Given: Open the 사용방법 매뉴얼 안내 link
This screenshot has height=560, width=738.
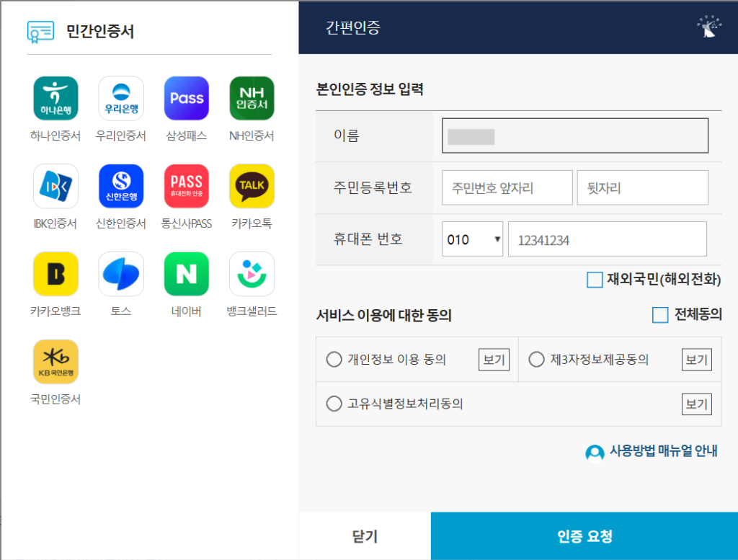Looking at the screenshot, I should 663,451.
